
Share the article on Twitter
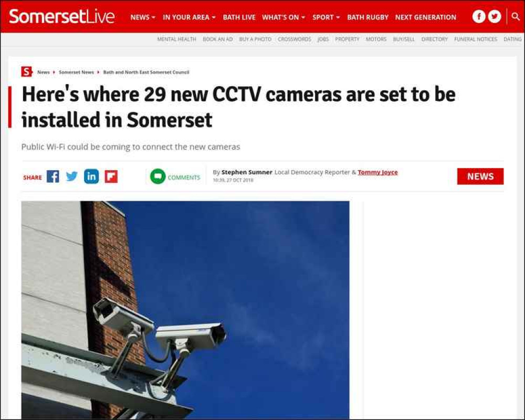pyautogui.click(x=71, y=176)
